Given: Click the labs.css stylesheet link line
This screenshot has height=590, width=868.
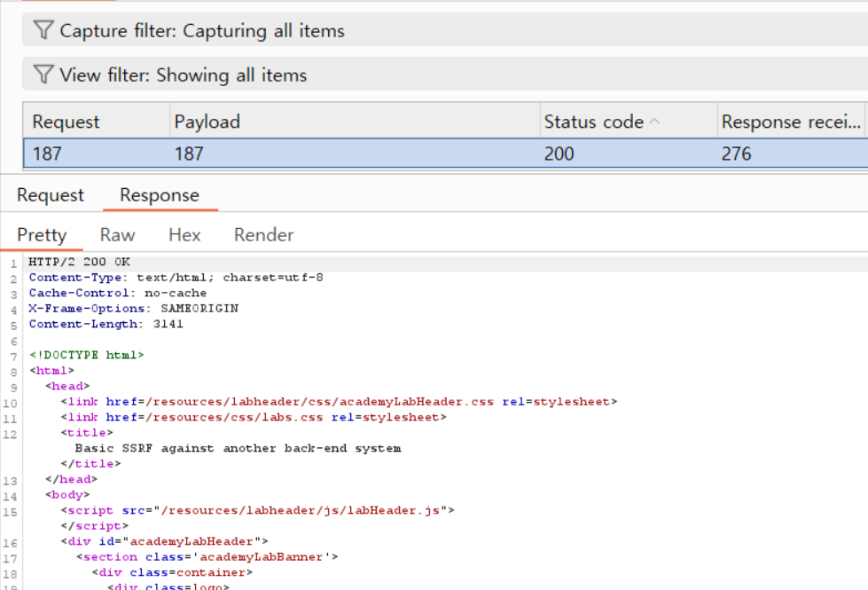Looking at the screenshot, I should click(x=254, y=417).
